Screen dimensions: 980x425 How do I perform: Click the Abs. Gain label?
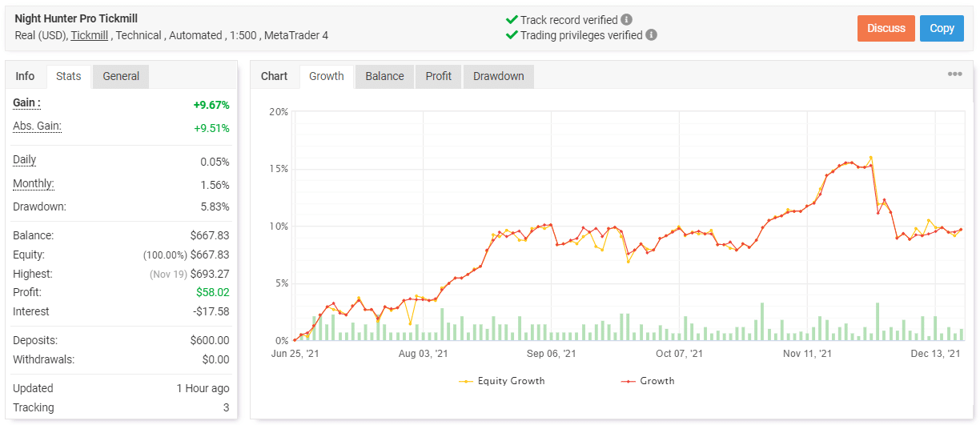tap(37, 126)
